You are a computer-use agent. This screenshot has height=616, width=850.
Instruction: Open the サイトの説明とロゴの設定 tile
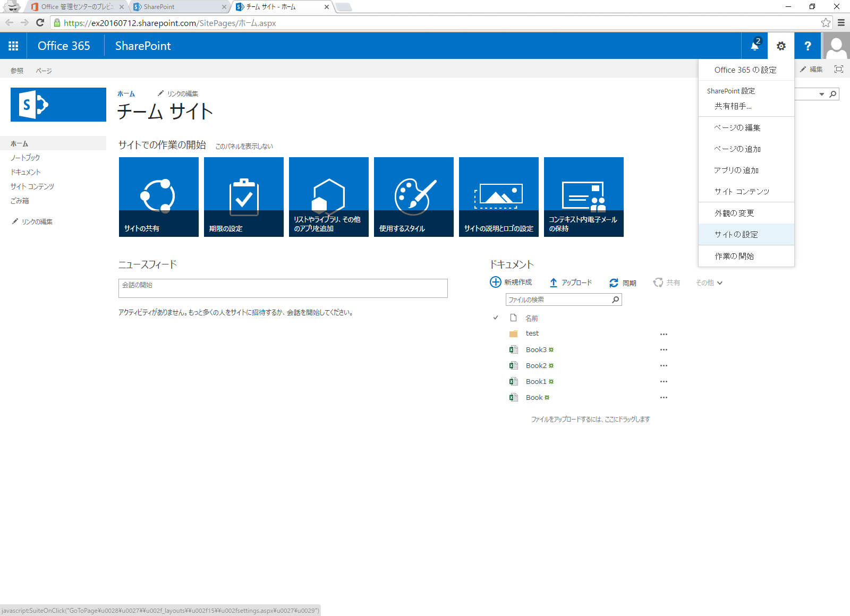(x=499, y=197)
